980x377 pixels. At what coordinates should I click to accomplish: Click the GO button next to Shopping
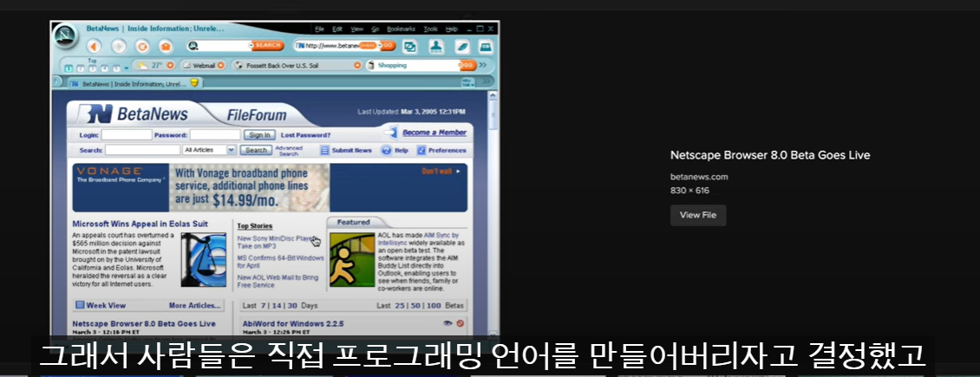point(468,66)
